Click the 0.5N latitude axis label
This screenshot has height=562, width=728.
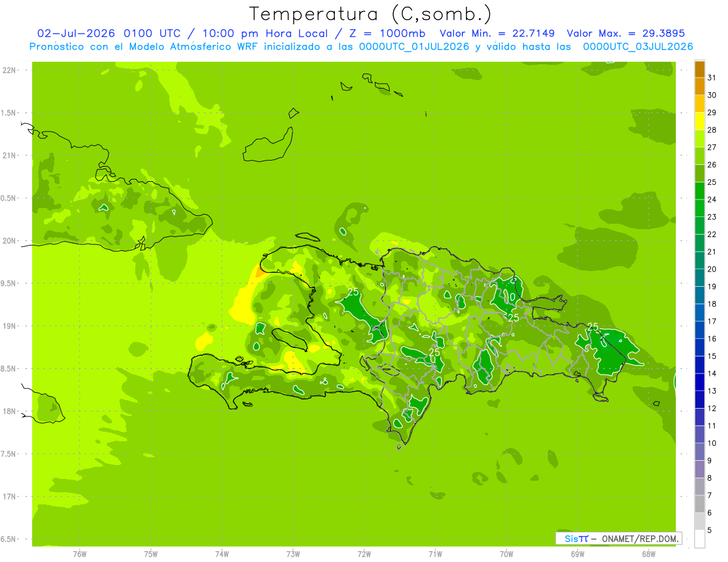click(x=9, y=198)
